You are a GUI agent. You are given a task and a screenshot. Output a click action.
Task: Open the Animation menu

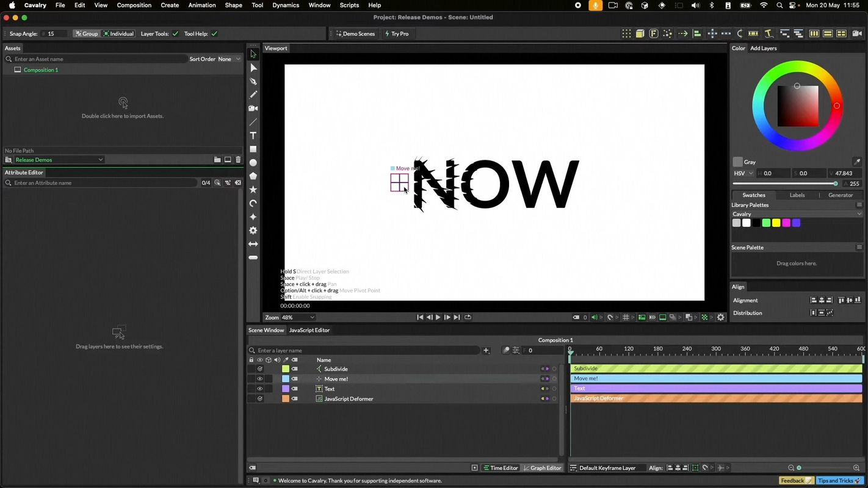(x=202, y=5)
